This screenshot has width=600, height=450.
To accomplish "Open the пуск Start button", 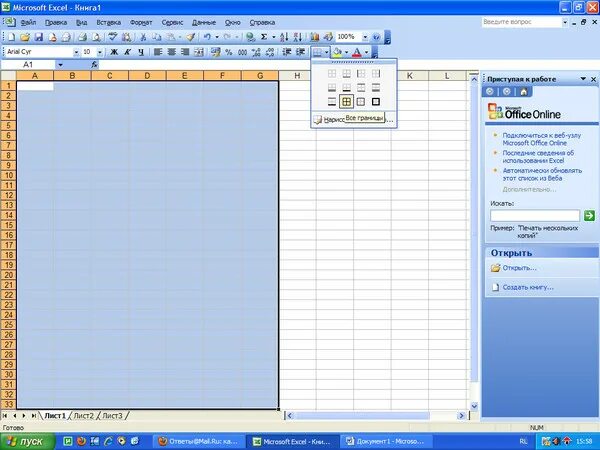I will click(26, 442).
